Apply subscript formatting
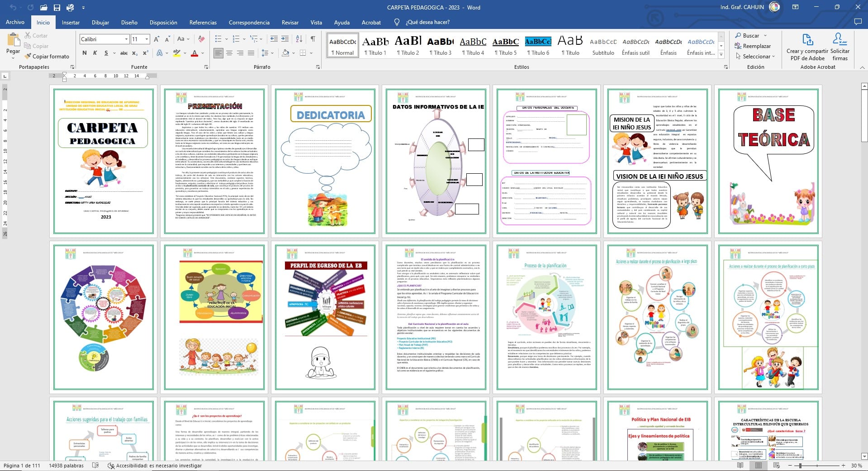 (135, 53)
